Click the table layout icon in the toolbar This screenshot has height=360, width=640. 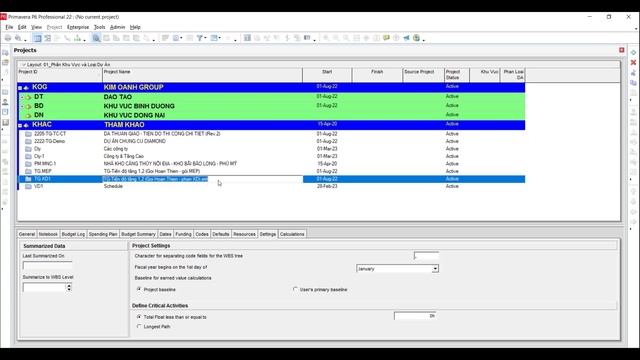point(37,38)
